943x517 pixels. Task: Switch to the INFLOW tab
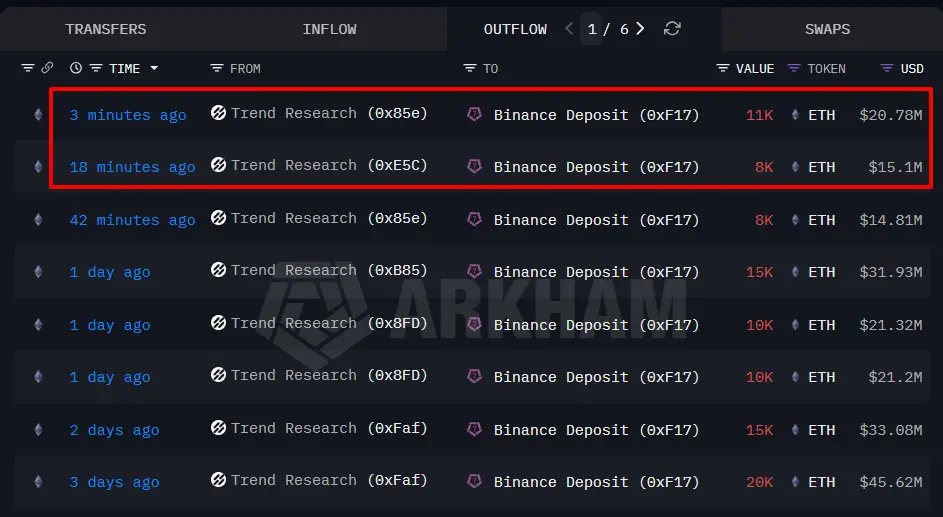[x=329, y=29]
